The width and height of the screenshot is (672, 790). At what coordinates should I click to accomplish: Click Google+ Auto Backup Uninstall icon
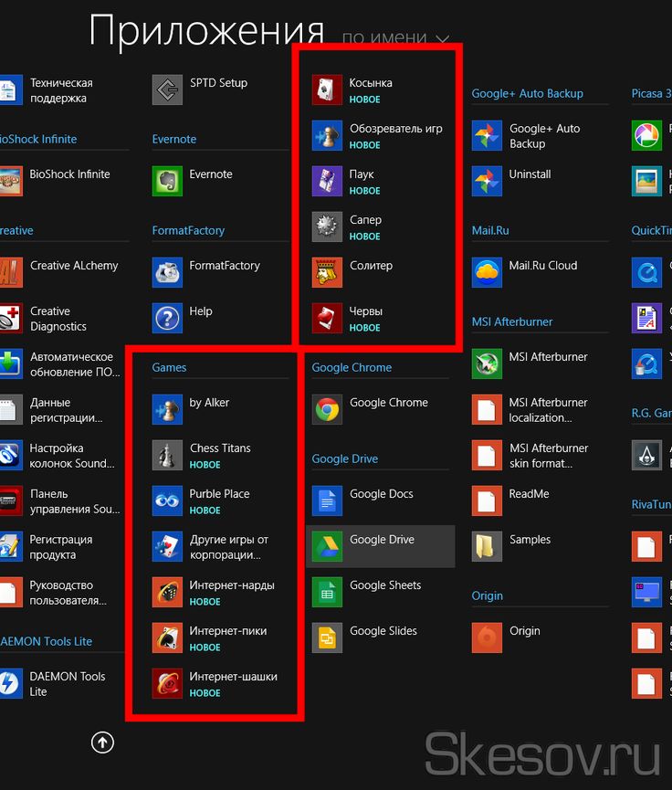click(x=487, y=181)
